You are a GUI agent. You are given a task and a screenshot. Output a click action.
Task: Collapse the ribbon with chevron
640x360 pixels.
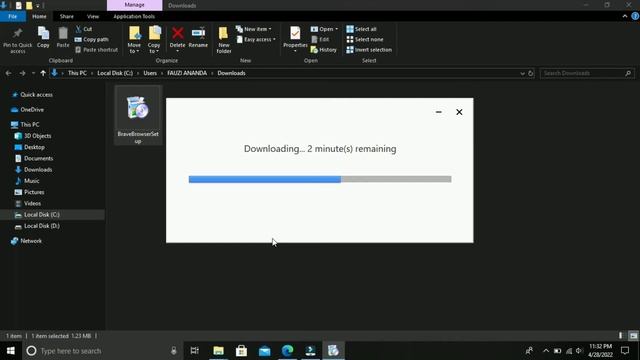(x=624, y=16)
